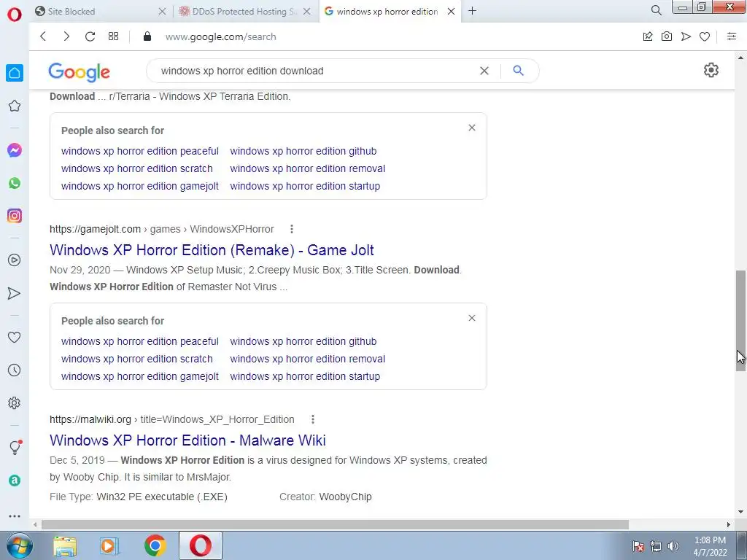This screenshot has height=560, width=747.
Task: Search 'windows xp horror edition startup' in second box
Action: (305, 377)
